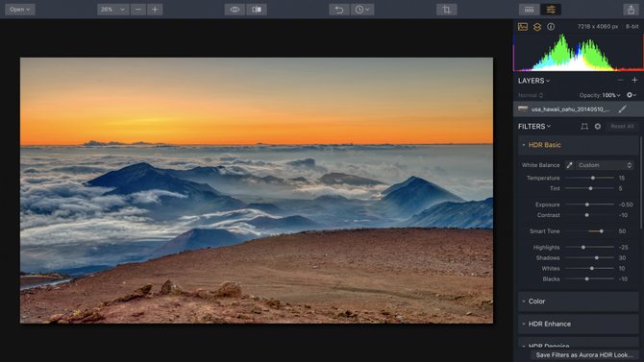Zoom out with the minus button

(x=138, y=10)
